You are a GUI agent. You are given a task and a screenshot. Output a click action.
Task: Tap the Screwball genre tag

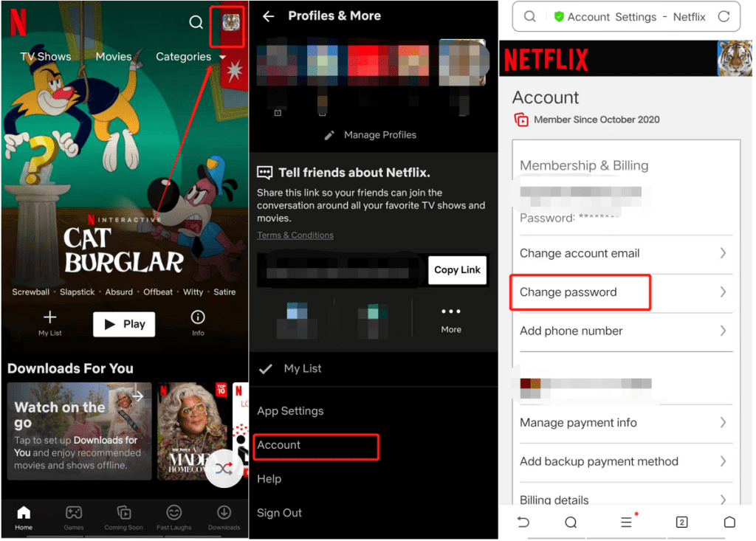coord(30,292)
